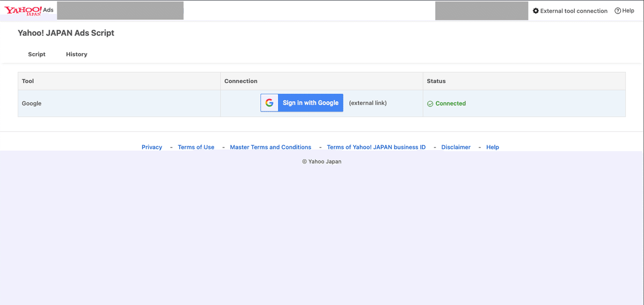The width and height of the screenshot is (644, 305).
Task: Click the Google G logo icon
Action: (x=269, y=103)
